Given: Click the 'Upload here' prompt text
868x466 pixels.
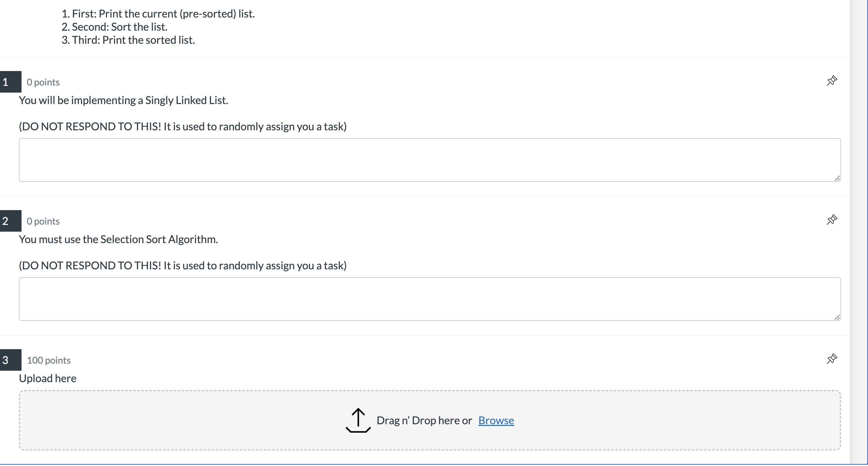Looking at the screenshot, I should (47, 379).
